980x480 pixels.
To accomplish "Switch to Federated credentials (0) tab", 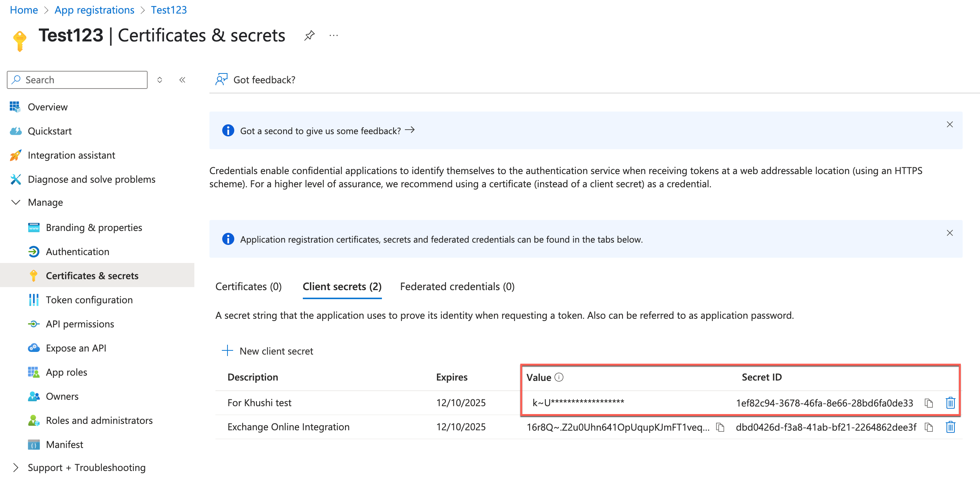I will 457,286.
